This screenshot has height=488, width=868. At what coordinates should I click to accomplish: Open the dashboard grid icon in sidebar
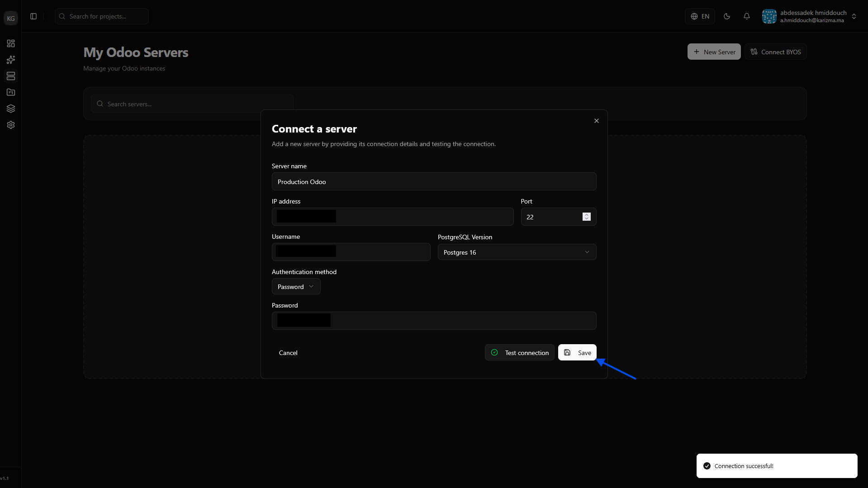pyautogui.click(x=11, y=43)
